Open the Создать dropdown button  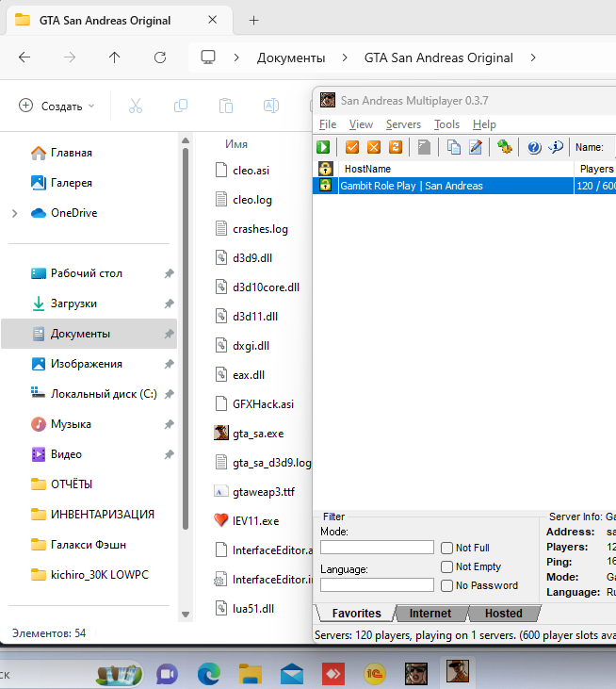point(57,107)
